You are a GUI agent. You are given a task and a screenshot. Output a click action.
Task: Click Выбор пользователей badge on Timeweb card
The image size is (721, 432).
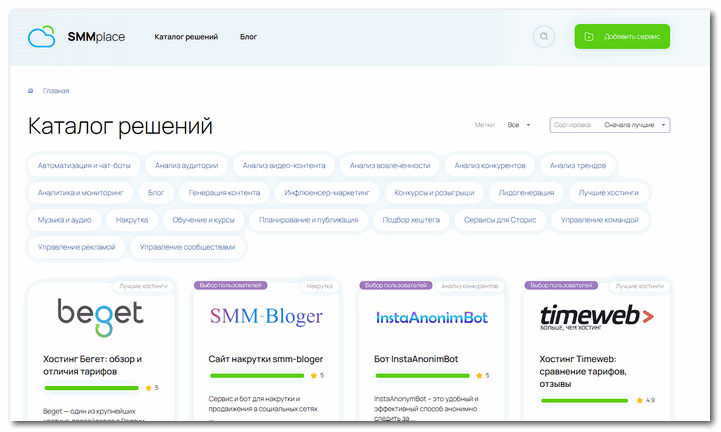[x=561, y=285]
